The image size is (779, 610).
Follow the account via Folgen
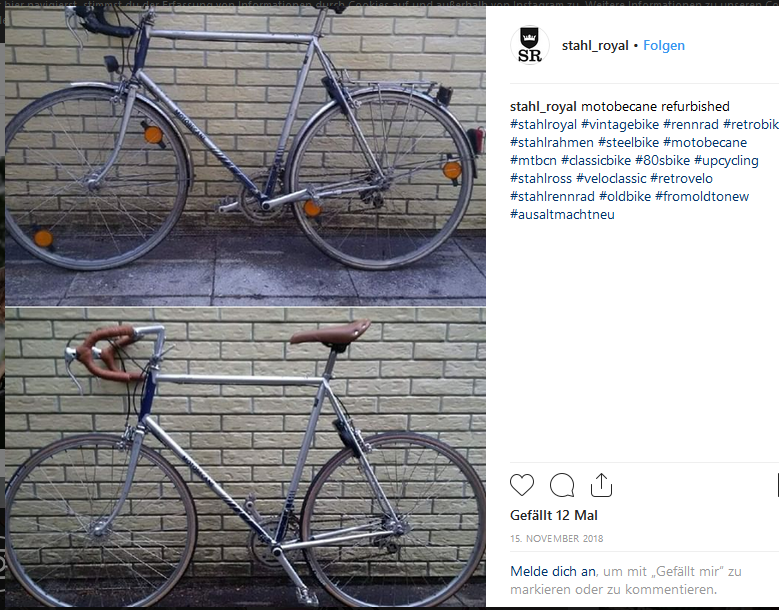(x=664, y=45)
